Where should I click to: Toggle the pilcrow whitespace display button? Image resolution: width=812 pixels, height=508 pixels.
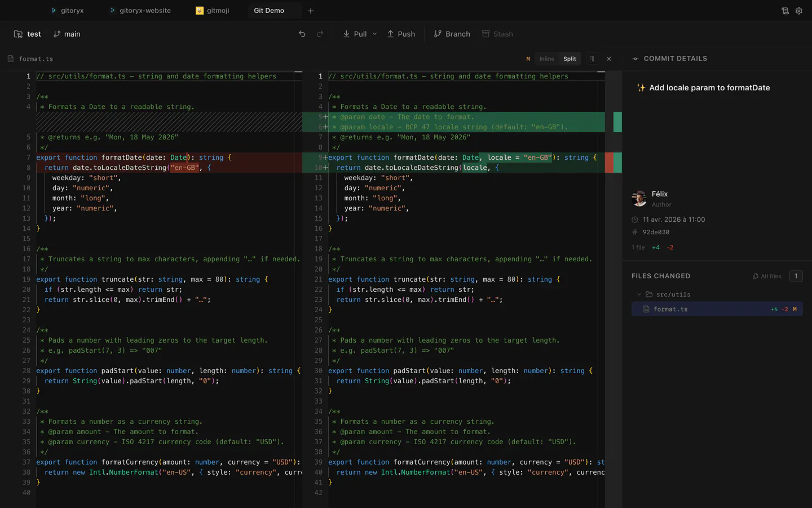(x=592, y=59)
